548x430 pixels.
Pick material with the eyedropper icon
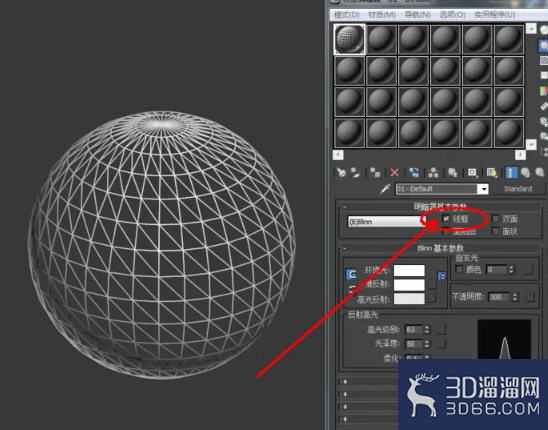tap(385, 189)
